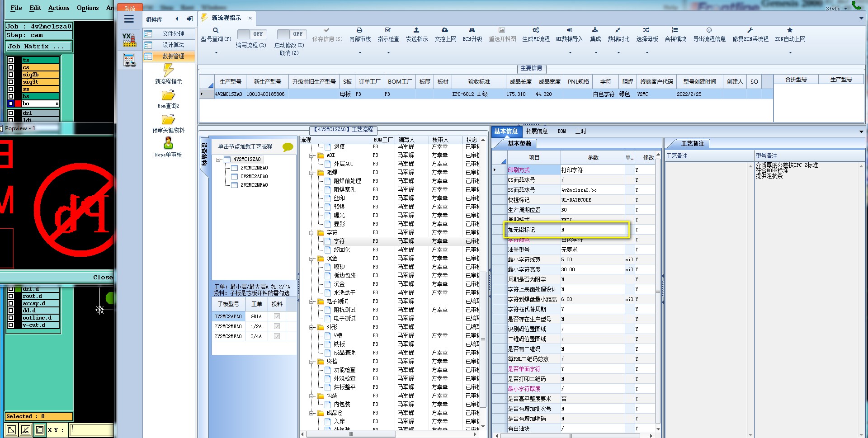Open the 预审关键物料 folder icon
Image resolution: width=868 pixels, height=438 pixels.
(168, 120)
